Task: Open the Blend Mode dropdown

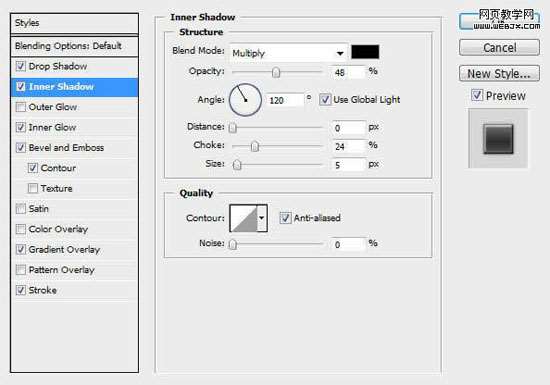Action: coord(288,53)
